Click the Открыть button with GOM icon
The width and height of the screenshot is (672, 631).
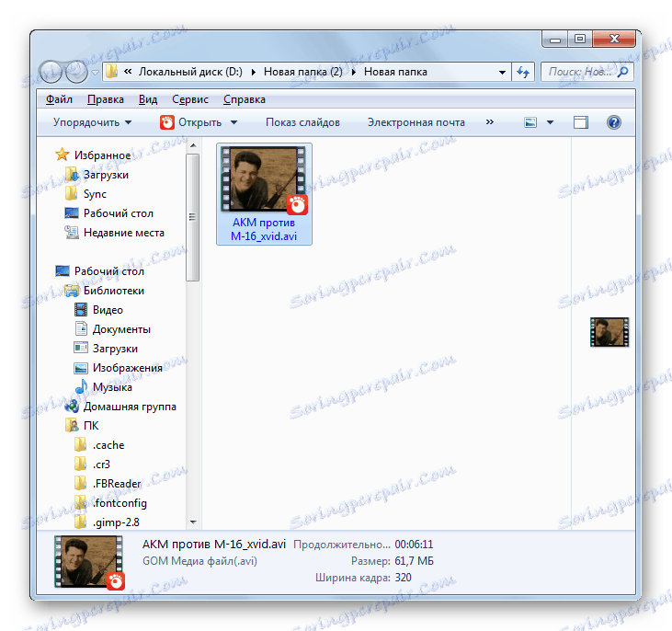pos(191,122)
